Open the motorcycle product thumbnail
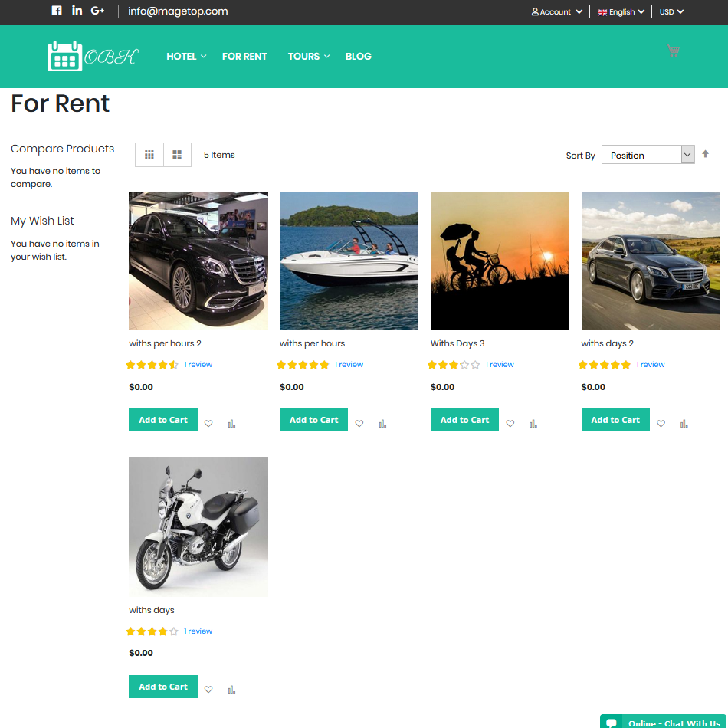Viewport: 728px width, 728px height. (x=198, y=526)
